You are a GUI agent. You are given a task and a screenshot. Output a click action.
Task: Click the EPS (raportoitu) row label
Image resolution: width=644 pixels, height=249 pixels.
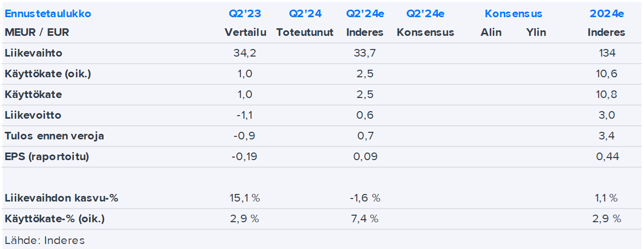click(x=47, y=157)
